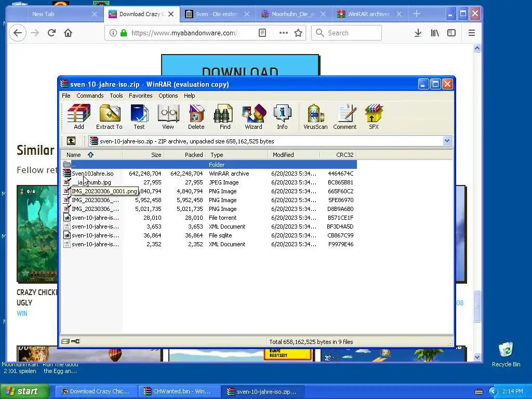
Task: Select the JPEG Image thumb.jpg file
Action: (209, 182)
